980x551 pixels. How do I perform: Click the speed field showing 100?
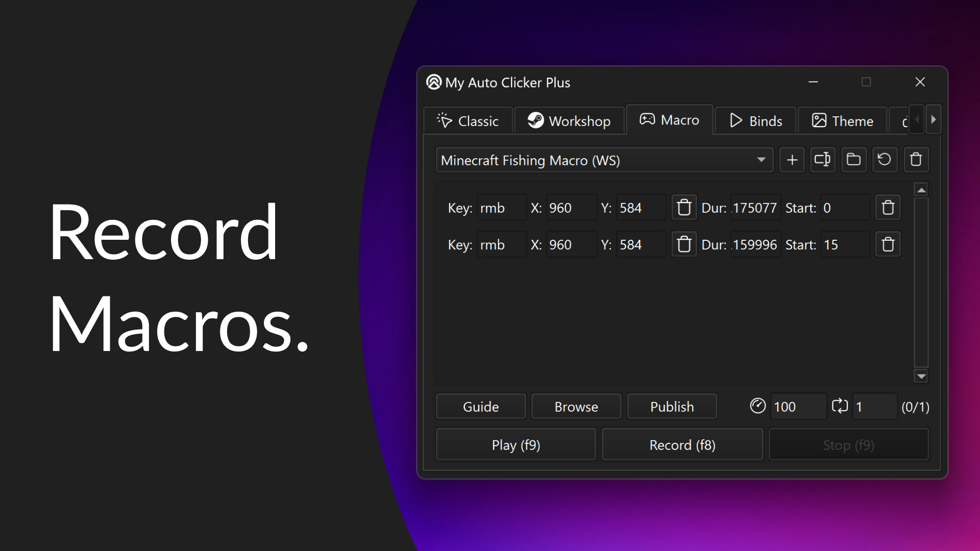pyautogui.click(x=798, y=407)
